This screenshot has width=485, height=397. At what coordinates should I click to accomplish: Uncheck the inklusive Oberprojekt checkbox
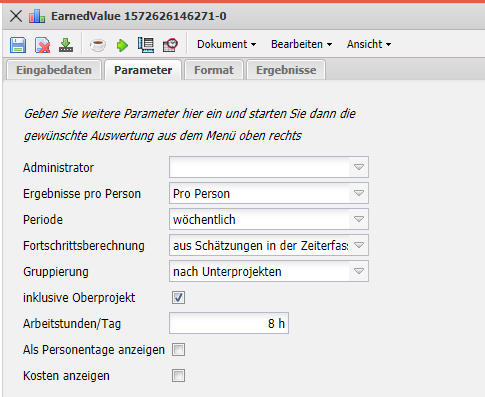coord(178,297)
